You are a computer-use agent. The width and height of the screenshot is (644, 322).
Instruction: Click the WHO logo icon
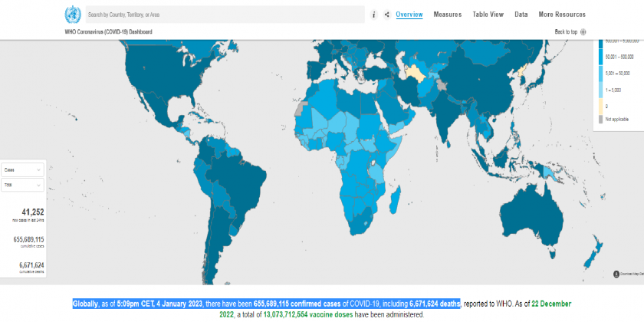pos(73,14)
